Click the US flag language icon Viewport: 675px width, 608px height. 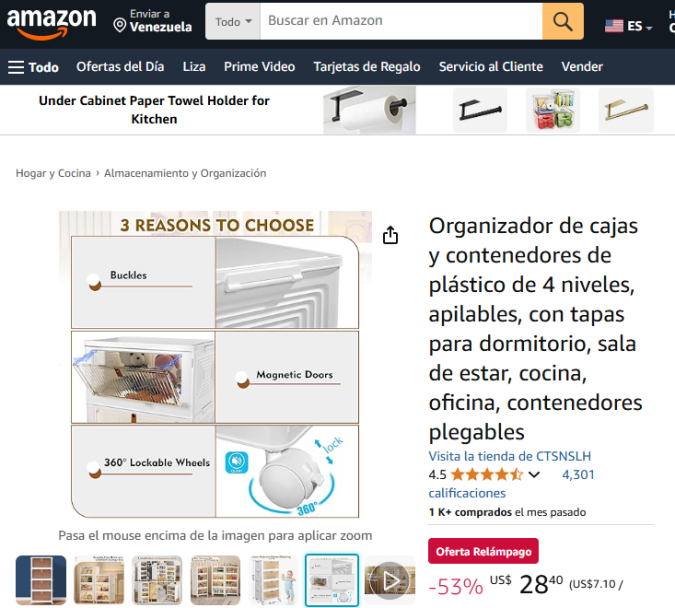click(x=614, y=26)
